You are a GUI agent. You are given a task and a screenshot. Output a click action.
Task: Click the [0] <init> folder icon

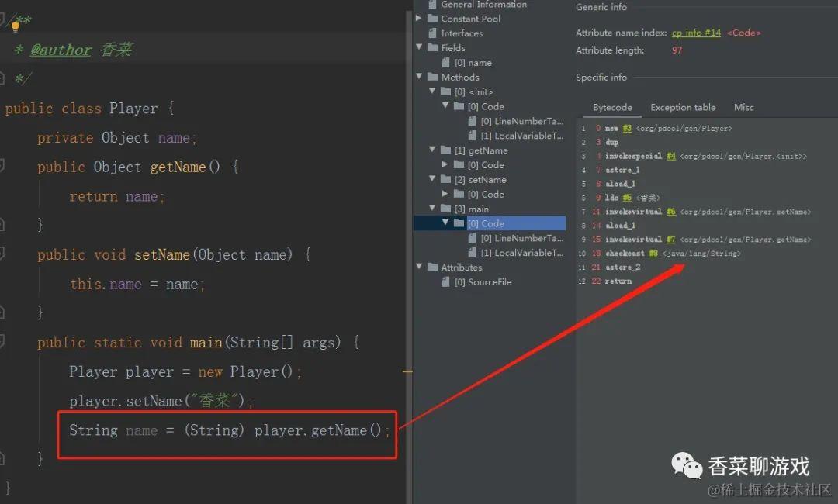(445, 91)
